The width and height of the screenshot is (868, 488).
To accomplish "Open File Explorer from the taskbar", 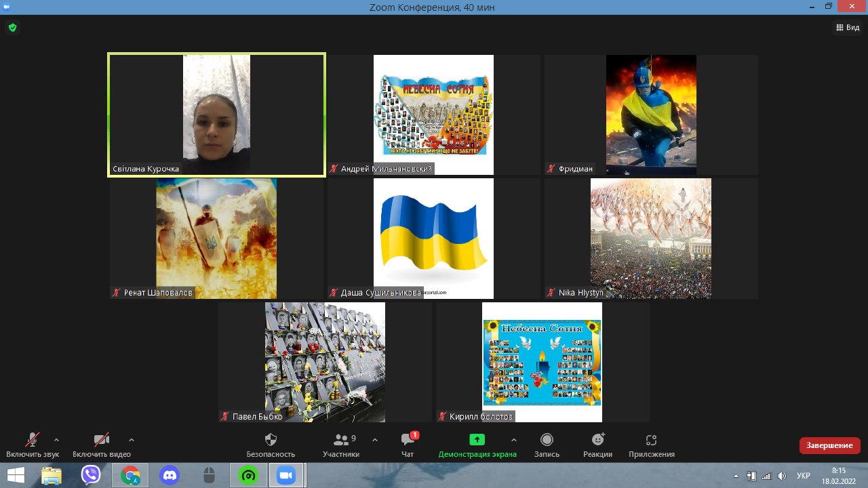I will (x=52, y=475).
